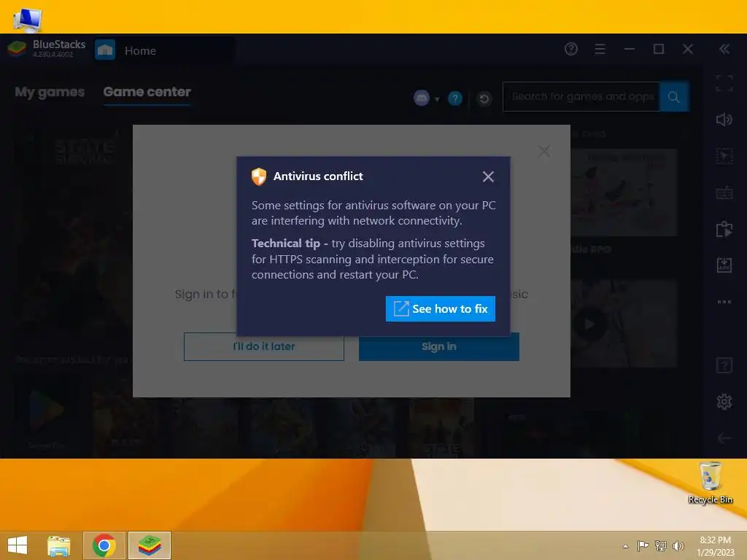
Task: Click the cursor lock icon
Action: 724,156
